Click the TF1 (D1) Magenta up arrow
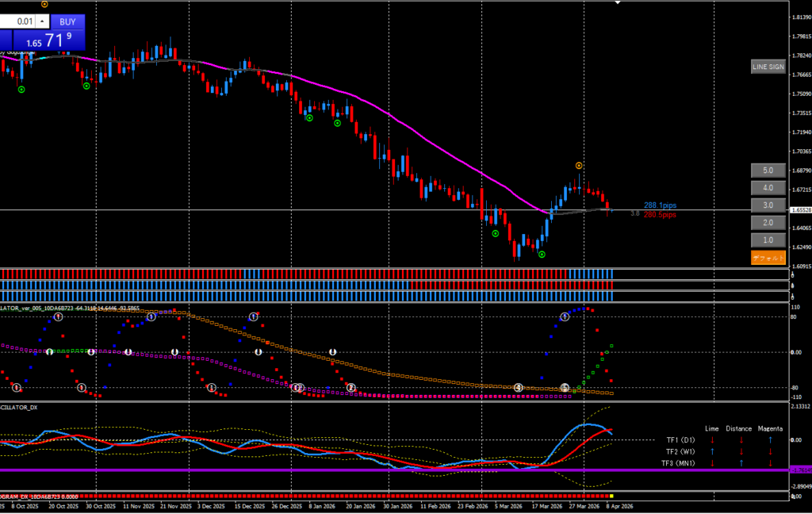The width and height of the screenshot is (812, 514). click(770, 439)
